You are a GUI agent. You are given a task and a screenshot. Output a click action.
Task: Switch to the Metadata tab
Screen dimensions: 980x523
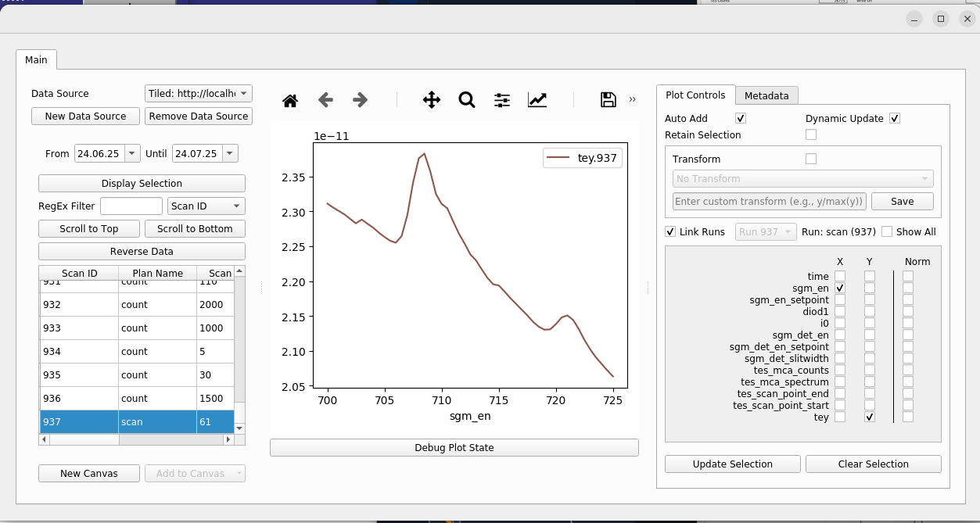click(x=766, y=95)
